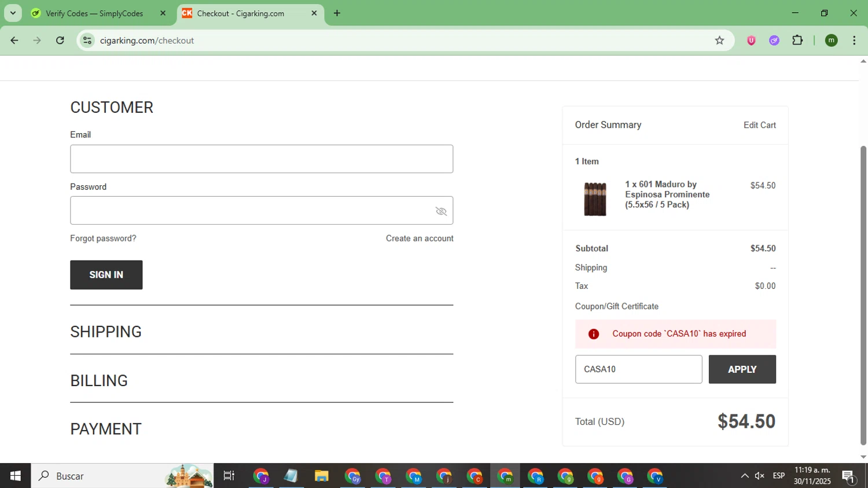Image resolution: width=868 pixels, height=488 pixels.
Task: Open the red shield extension icon
Action: tap(751, 41)
